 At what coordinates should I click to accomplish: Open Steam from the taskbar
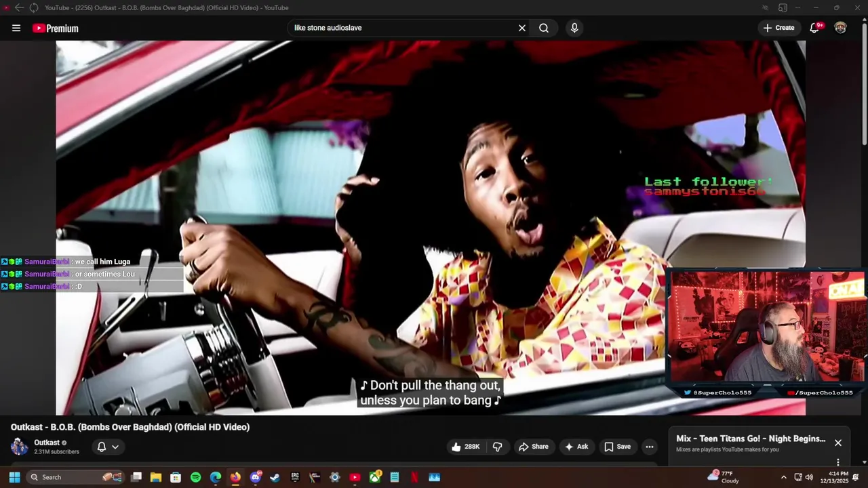(275, 477)
